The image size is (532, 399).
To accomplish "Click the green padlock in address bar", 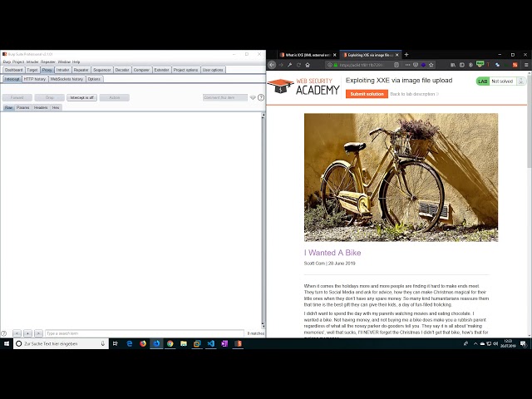I will coord(336,65).
